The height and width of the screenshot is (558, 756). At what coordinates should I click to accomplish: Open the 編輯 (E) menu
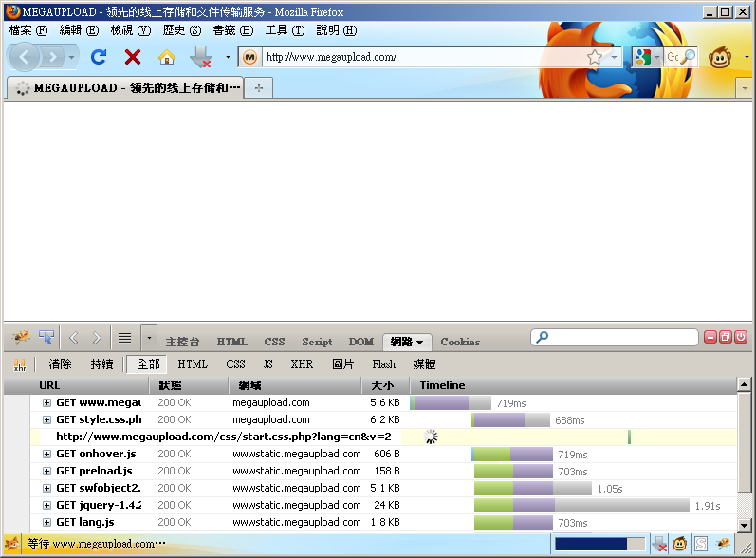[79, 30]
